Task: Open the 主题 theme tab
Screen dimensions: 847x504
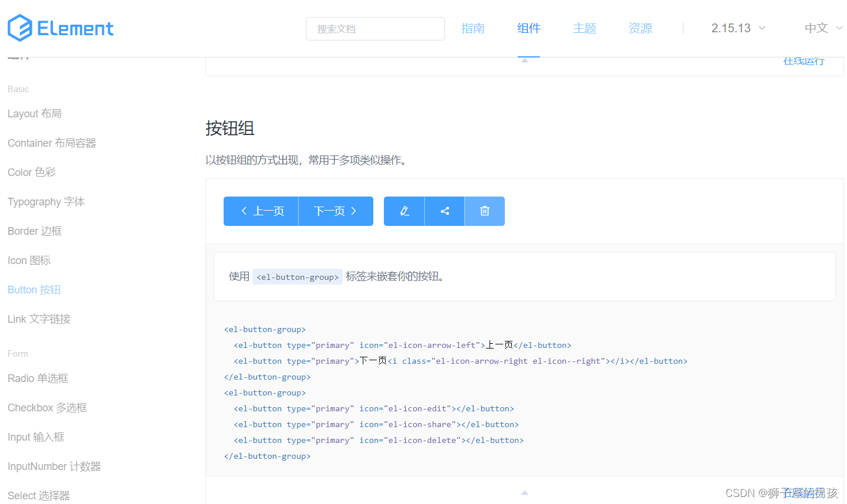Action: (x=585, y=28)
